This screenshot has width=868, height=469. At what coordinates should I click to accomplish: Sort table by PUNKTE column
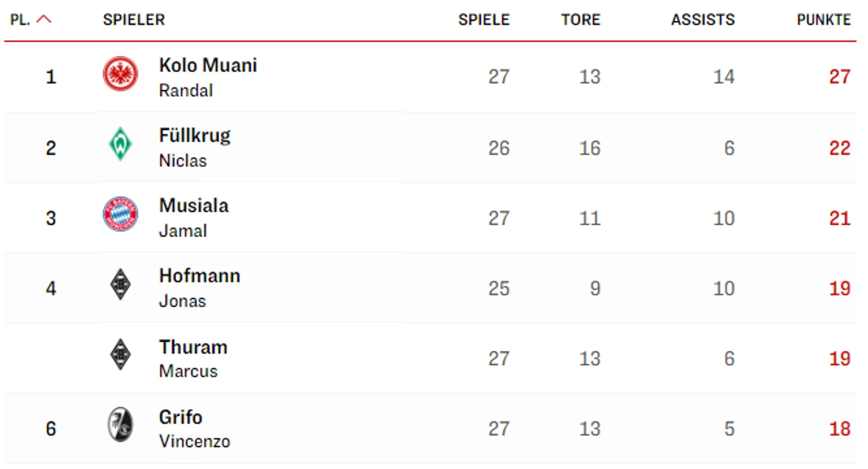[x=823, y=20]
